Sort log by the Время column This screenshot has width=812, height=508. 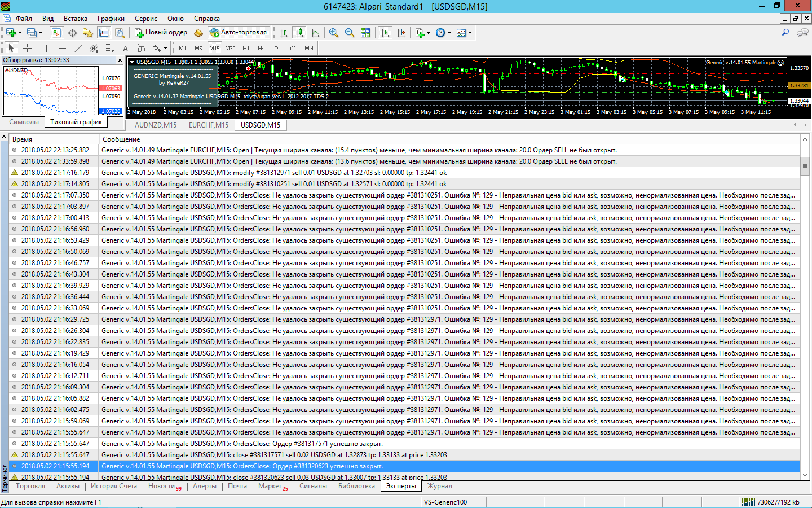coord(54,139)
